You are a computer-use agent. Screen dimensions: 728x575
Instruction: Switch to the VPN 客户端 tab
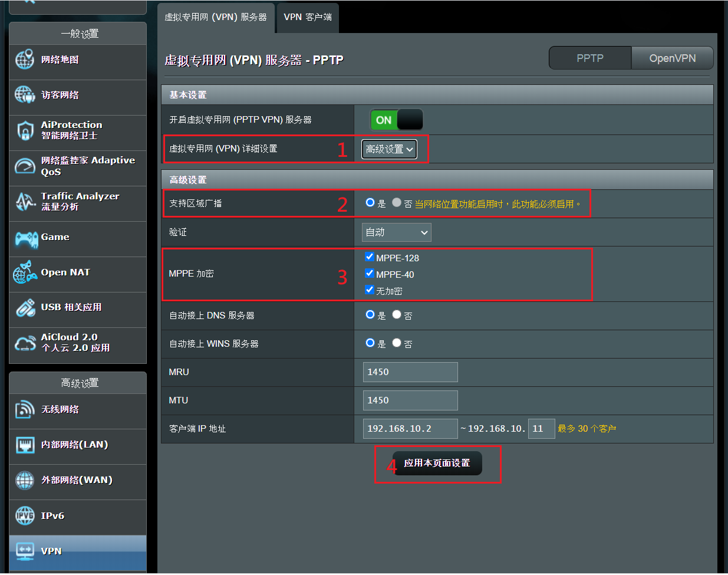point(308,17)
